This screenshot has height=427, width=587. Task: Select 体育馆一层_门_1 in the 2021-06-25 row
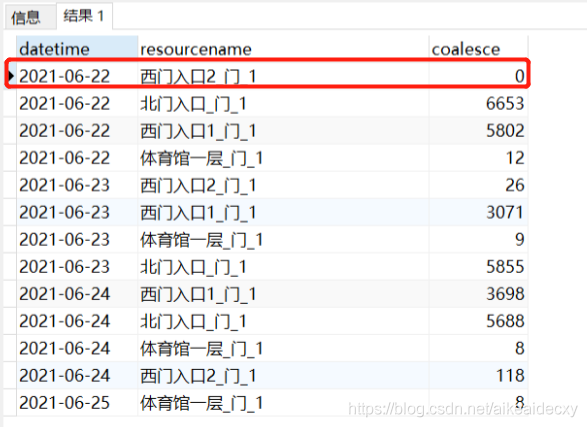201,403
